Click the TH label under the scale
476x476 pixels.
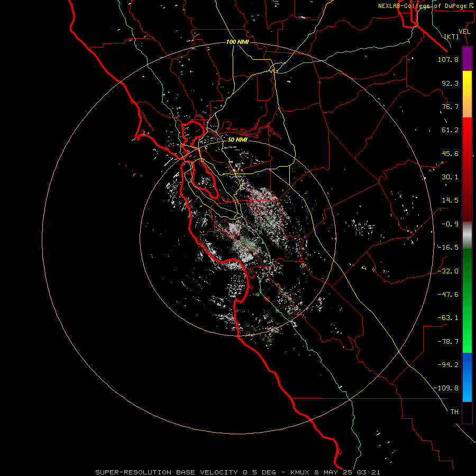click(x=454, y=412)
